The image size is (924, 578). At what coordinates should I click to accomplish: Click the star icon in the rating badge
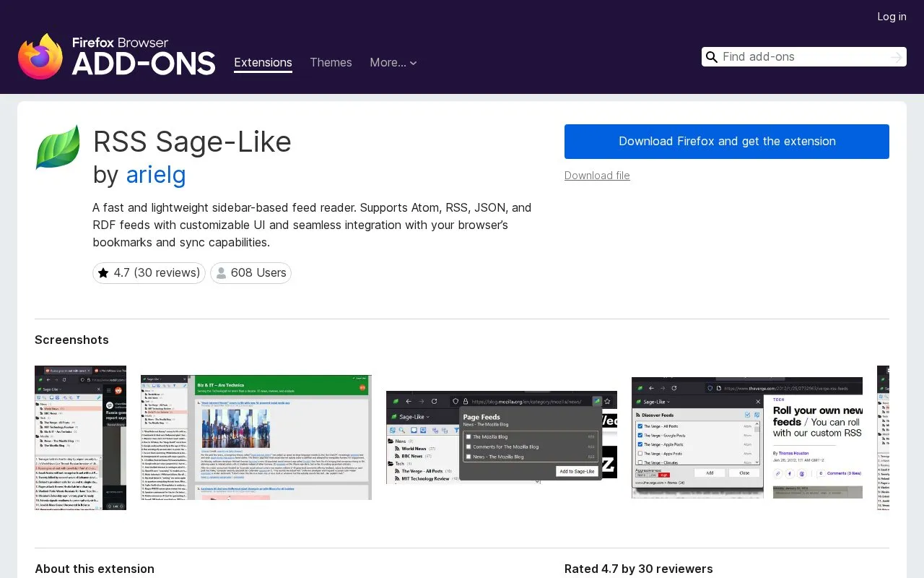pyautogui.click(x=103, y=273)
